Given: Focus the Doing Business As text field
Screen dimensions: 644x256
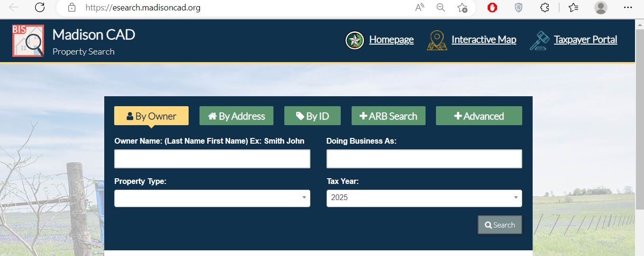Looking at the screenshot, I should 424,159.
